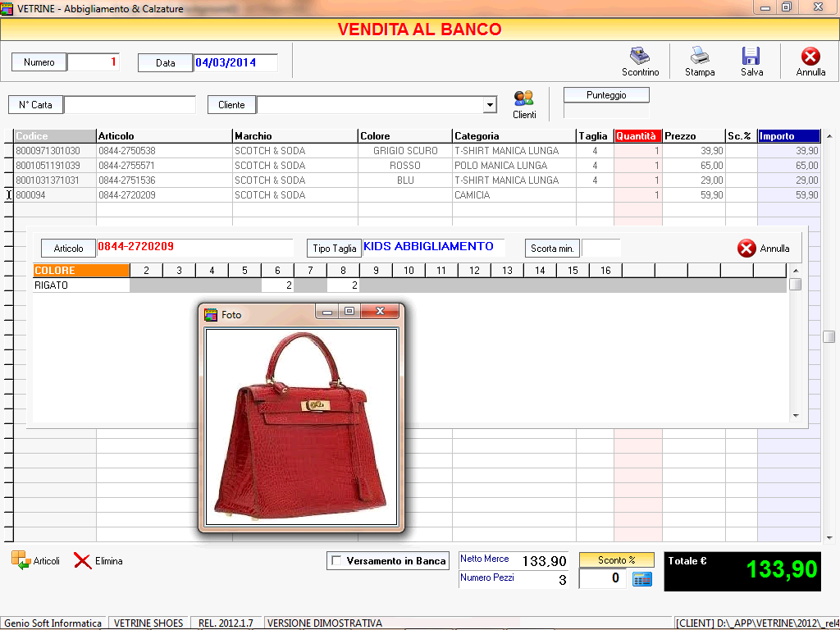
Task: Click Annulla in the size panel
Action: (x=764, y=249)
